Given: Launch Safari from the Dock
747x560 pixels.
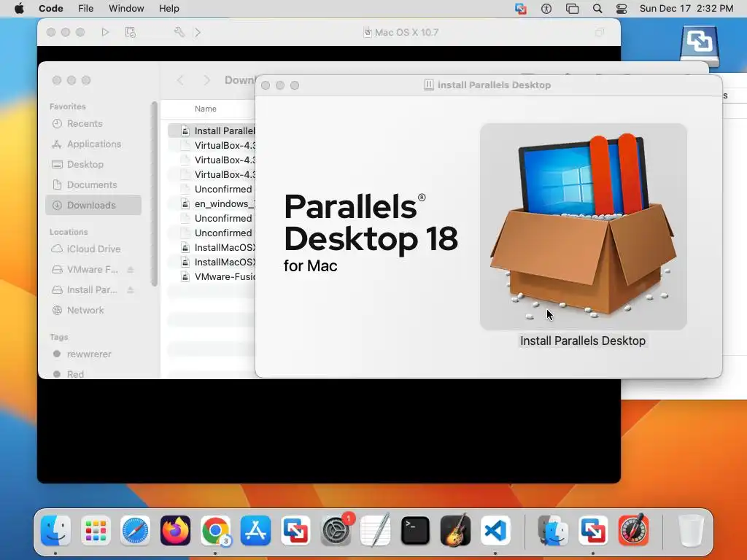Looking at the screenshot, I should (135, 530).
